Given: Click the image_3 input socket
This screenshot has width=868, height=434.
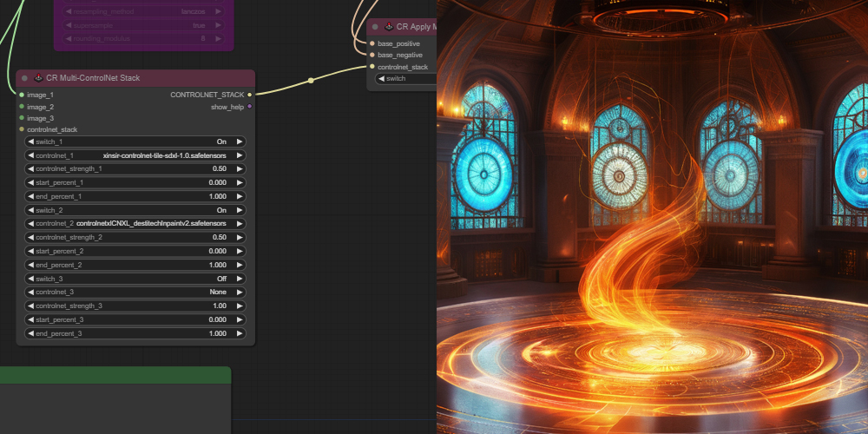Looking at the screenshot, I should [x=22, y=118].
